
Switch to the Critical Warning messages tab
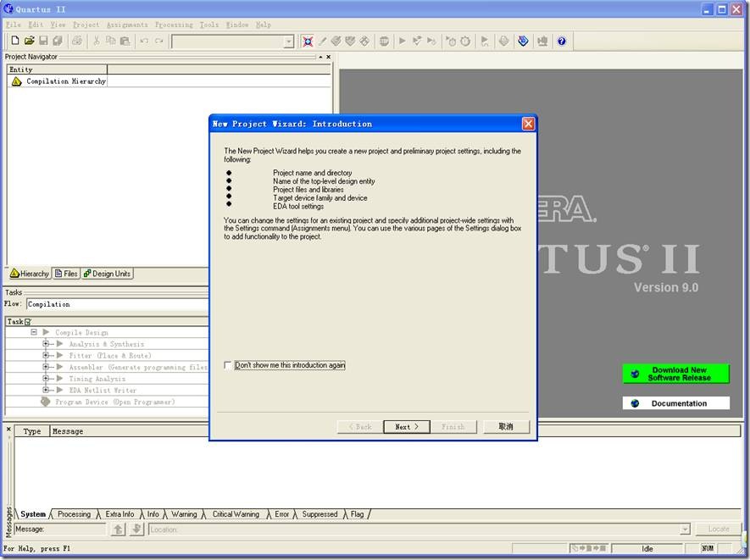(x=236, y=514)
